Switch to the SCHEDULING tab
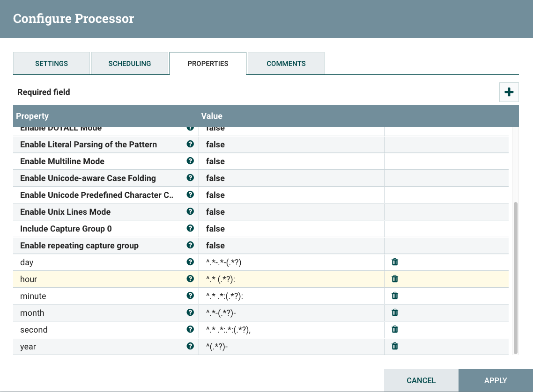Viewport: 533px width, 392px height. (x=130, y=63)
